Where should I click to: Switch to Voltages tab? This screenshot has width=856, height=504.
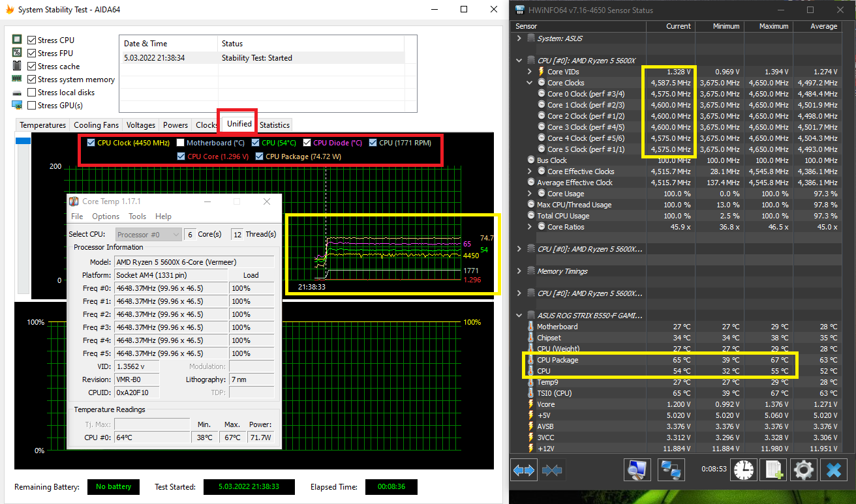tap(141, 125)
